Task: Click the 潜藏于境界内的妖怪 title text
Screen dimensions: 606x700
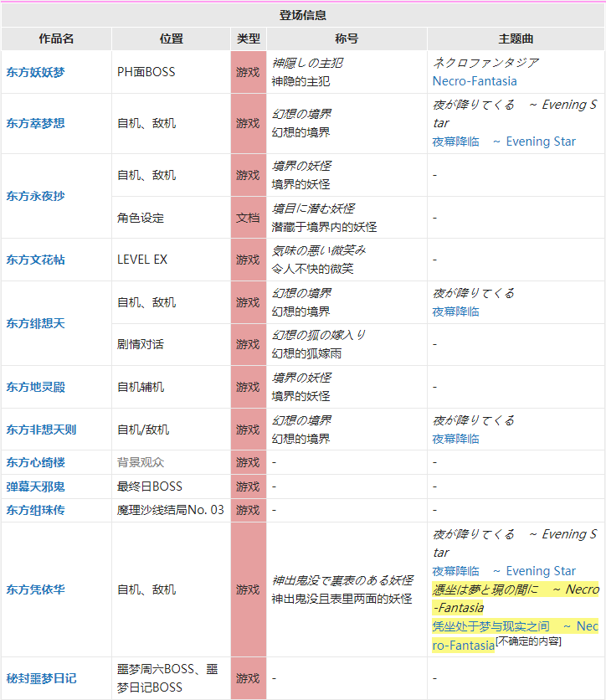Action: 324,227
